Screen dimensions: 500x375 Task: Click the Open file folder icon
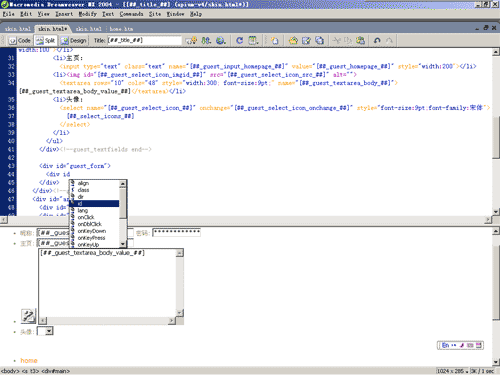[293, 41]
